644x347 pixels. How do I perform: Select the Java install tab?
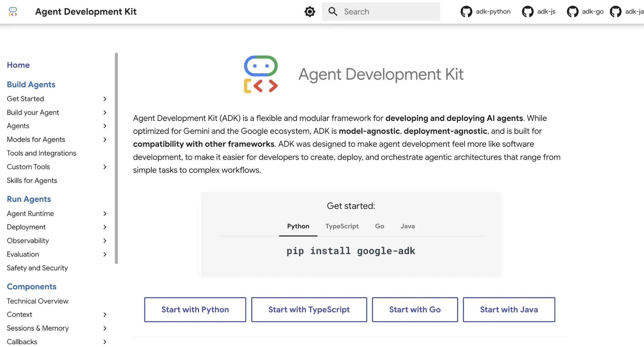408,226
